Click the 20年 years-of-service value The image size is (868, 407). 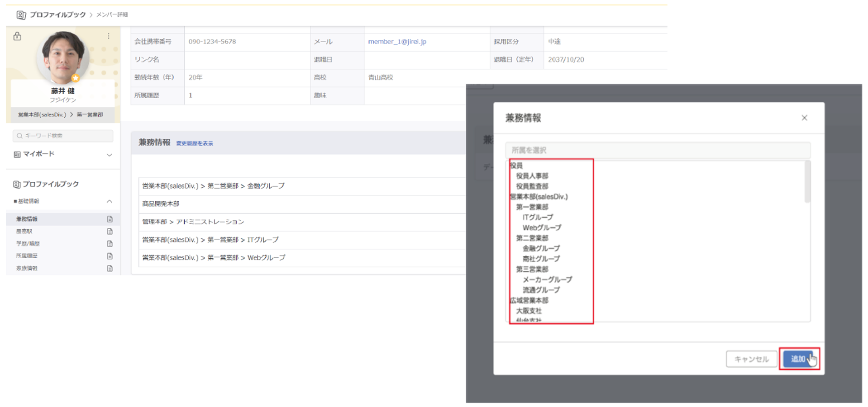(x=195, y=78)
